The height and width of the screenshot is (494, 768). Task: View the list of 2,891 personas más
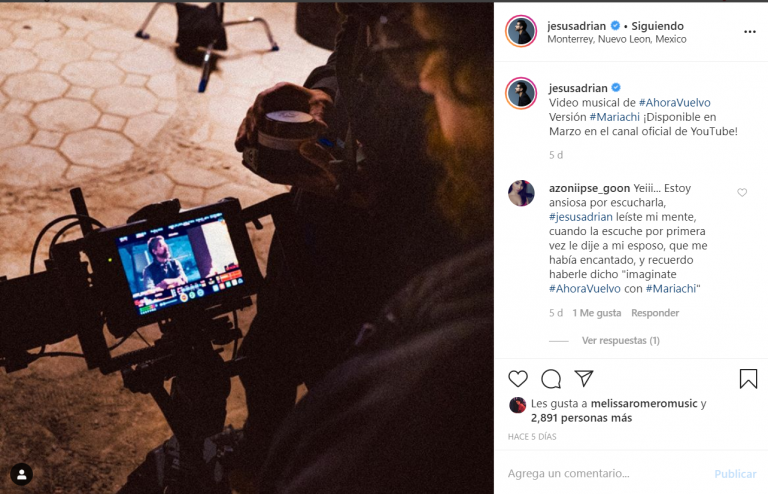point(581,418)
